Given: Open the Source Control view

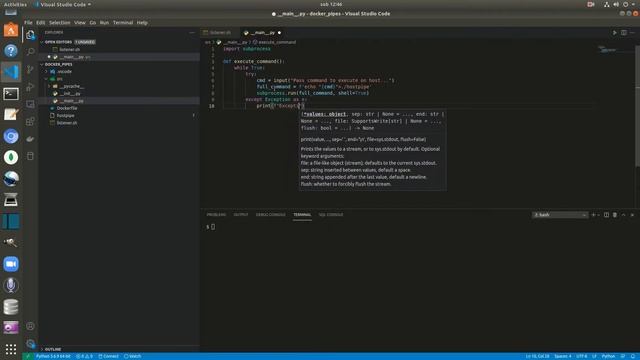Looking at the screenshot, I should coord(30,69).
